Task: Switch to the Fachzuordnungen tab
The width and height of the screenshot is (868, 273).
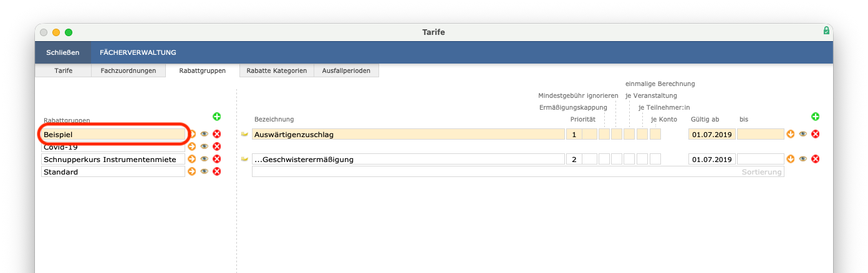Action: tap(128, 70)
